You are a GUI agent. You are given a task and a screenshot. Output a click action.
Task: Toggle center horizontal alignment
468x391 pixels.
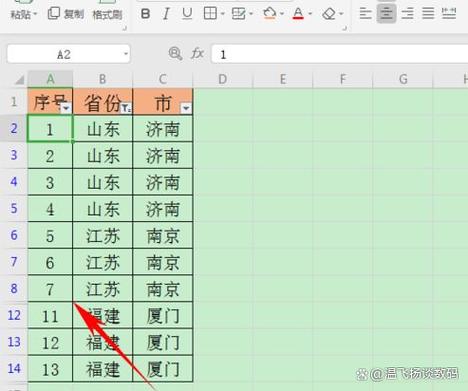[x=386, y=14]
